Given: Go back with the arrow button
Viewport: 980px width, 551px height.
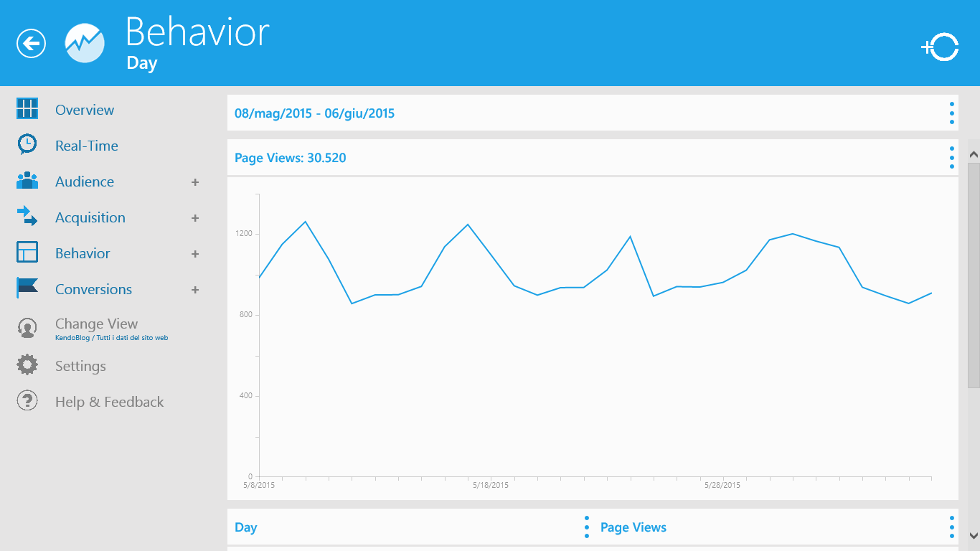Looking at the screenshot, I should (31, 44).
